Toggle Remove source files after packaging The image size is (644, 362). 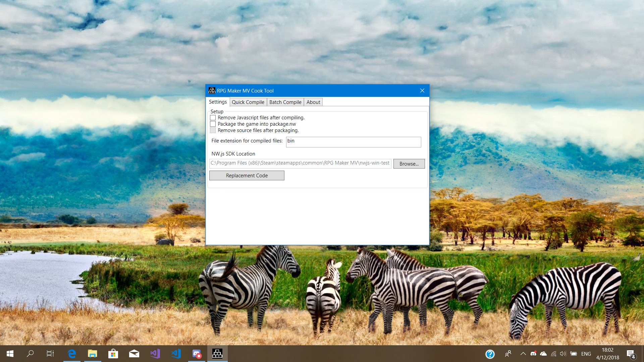[213, 130]
